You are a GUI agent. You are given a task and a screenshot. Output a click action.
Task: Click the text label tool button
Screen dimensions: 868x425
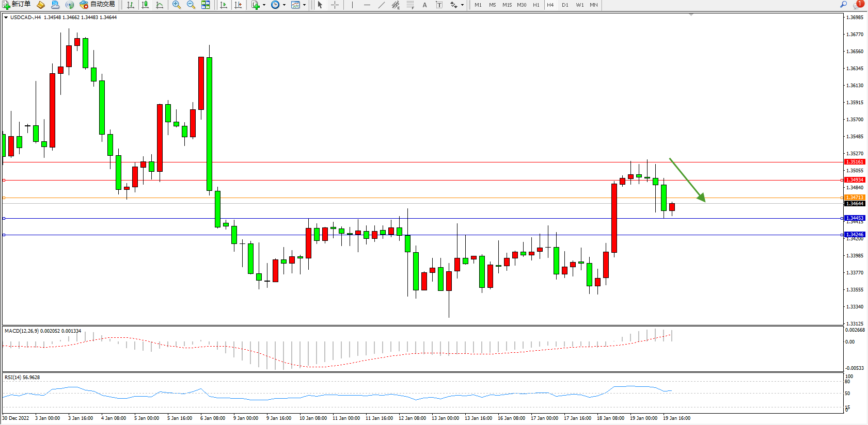[x=439, y=5]
